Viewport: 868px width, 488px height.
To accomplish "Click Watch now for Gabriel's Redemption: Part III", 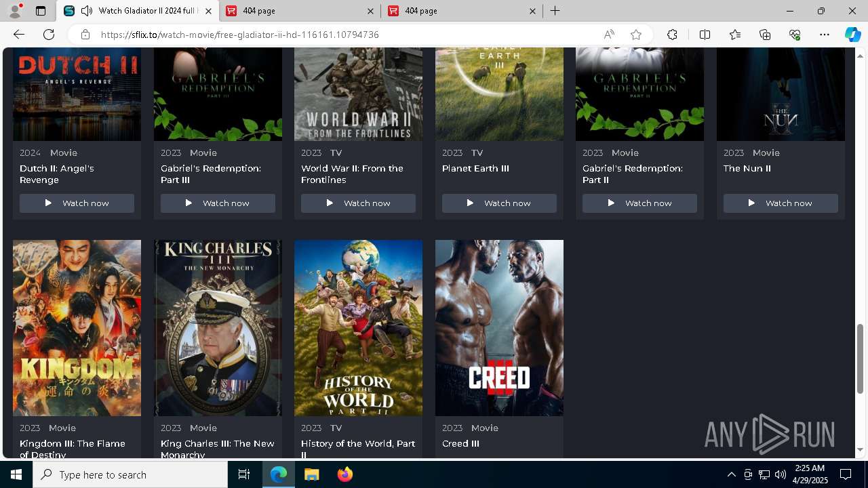I will [x=218, y=203].
